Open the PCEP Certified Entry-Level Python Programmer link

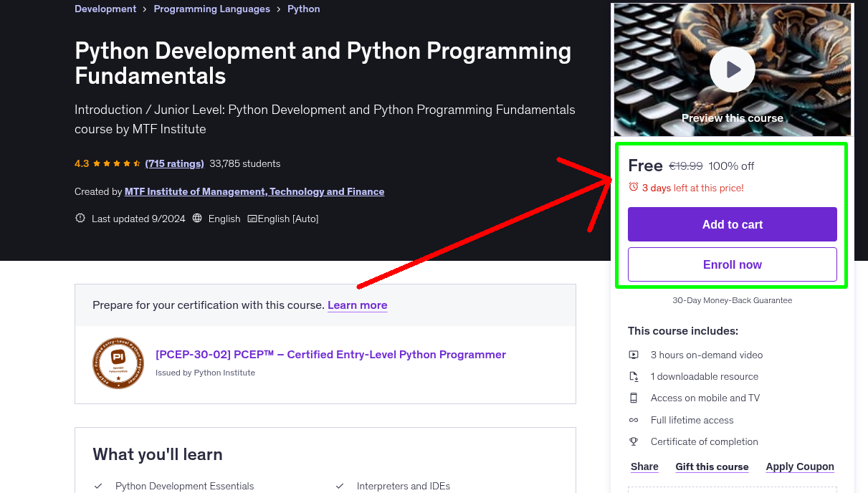pyautogui.click(x=330, y=354)
